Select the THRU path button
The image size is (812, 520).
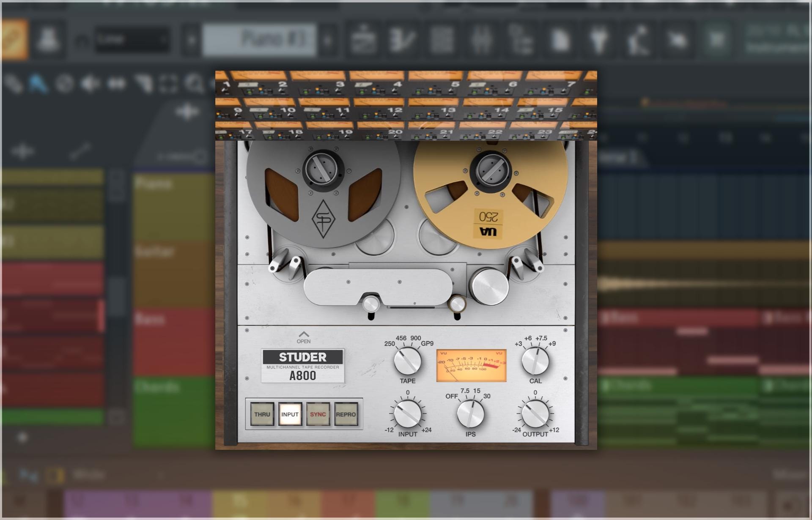tap(262, 414)
